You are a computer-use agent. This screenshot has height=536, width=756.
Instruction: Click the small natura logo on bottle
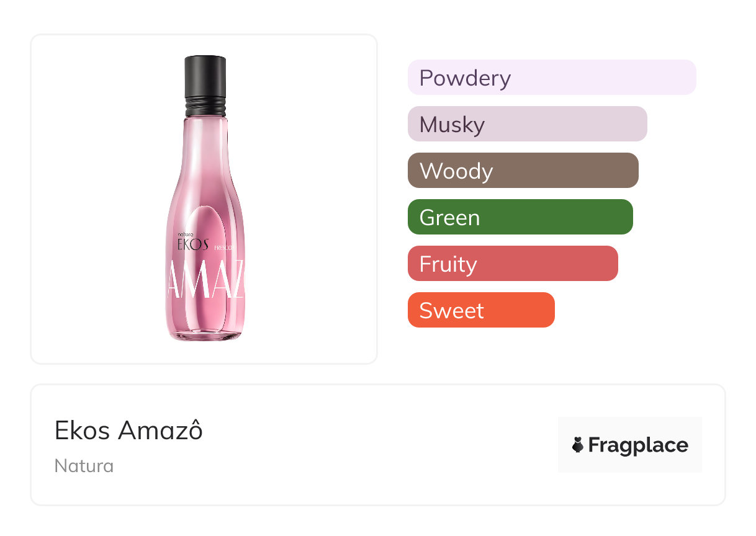[186, 234]
